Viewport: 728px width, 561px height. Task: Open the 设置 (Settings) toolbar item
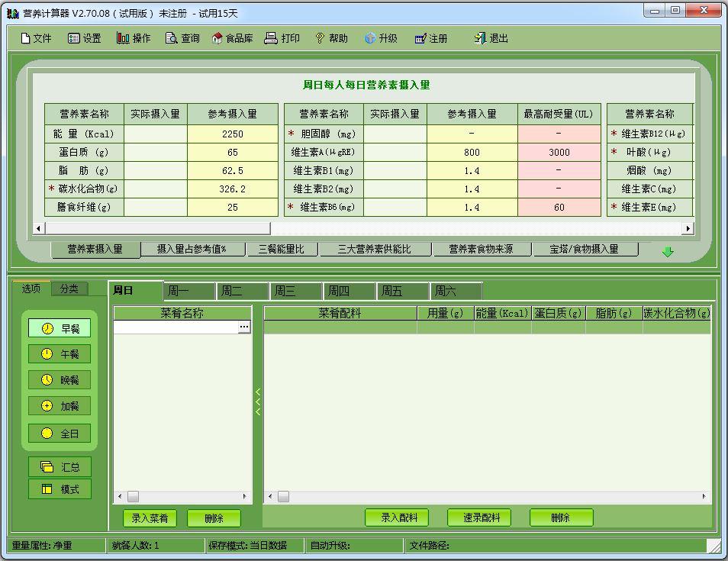(x=84, y=38)
